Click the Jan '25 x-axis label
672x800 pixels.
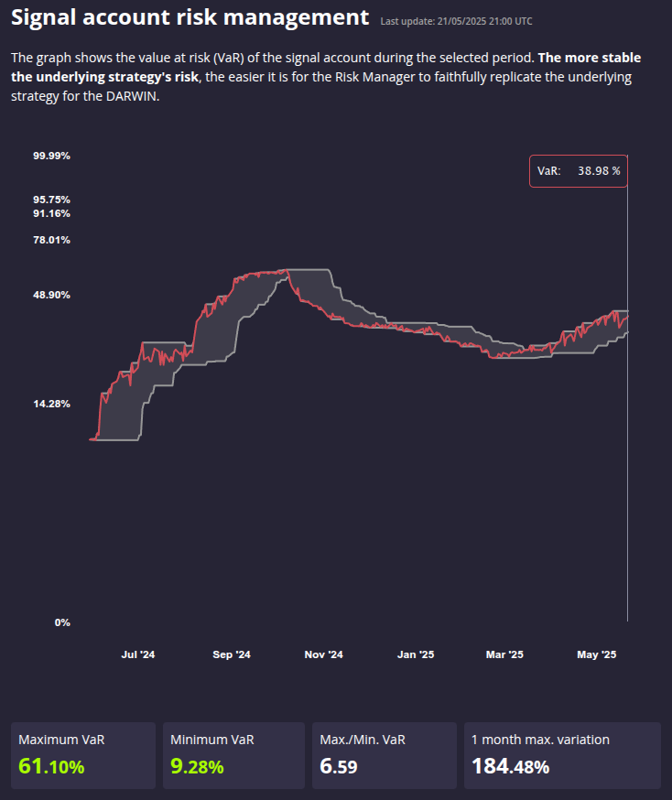416,654
